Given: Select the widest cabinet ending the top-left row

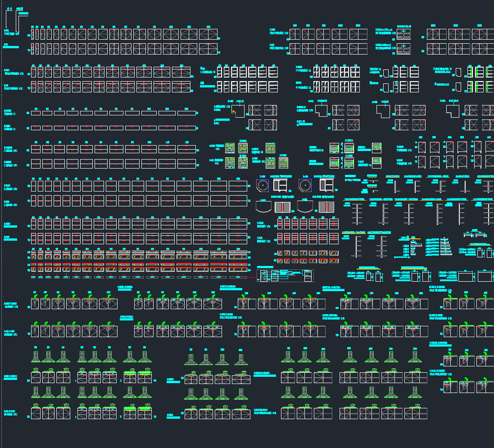Looking at the screenshot, I should click(208, 34).
